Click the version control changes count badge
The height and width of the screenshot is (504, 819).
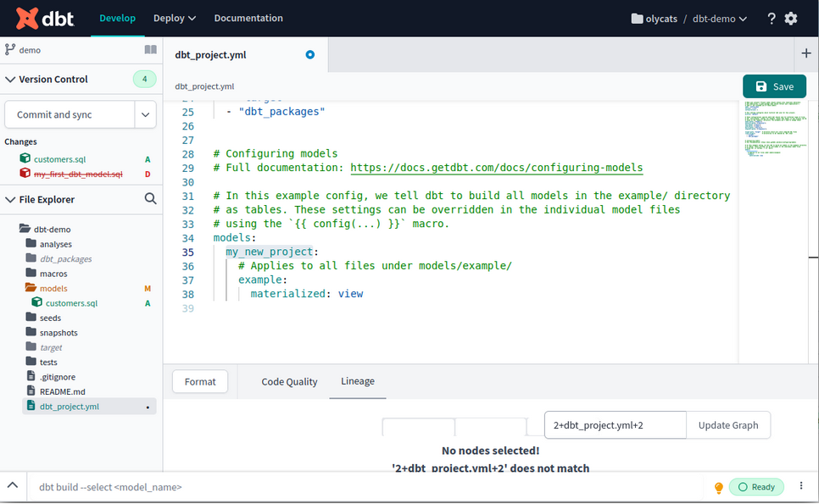click(x=145, y=79)
